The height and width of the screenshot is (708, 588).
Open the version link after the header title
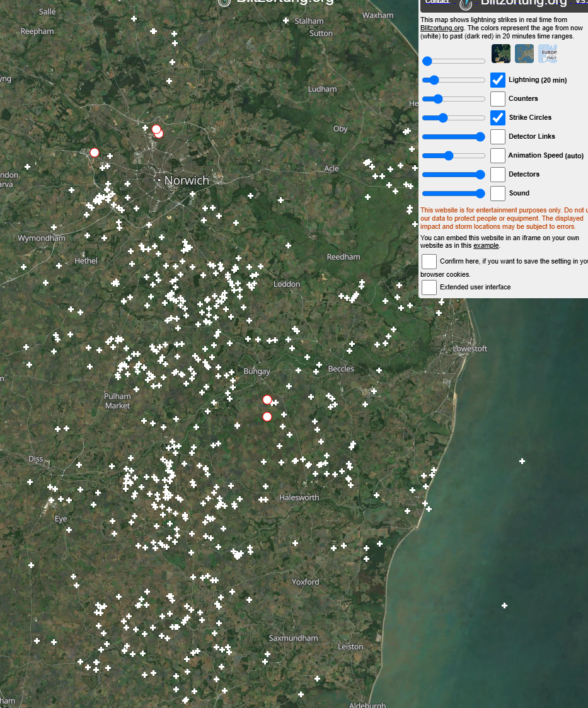pyautogui.click(x=582, y=3)
